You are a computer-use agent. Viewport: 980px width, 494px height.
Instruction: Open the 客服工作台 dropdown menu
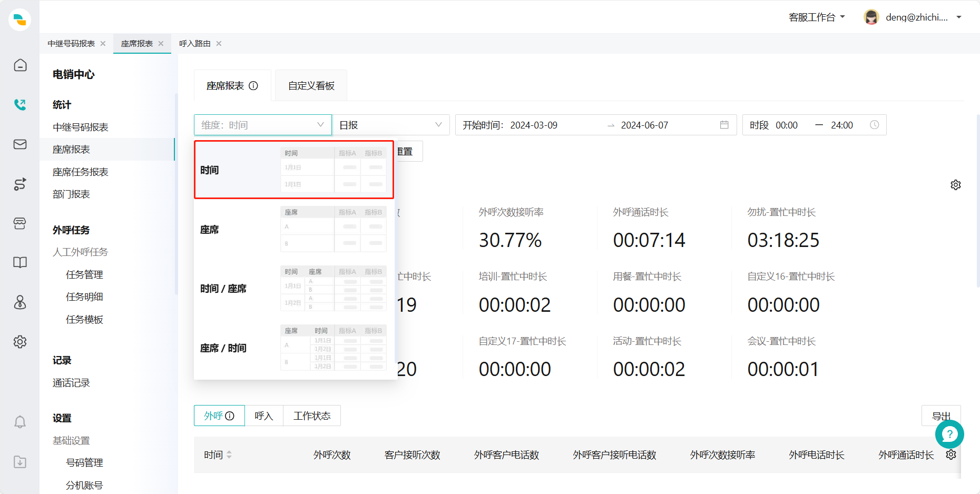(817, 17)
